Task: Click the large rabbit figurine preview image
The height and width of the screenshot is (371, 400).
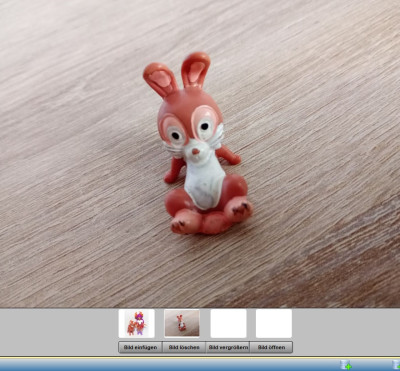Action: (x=200, y=153)
